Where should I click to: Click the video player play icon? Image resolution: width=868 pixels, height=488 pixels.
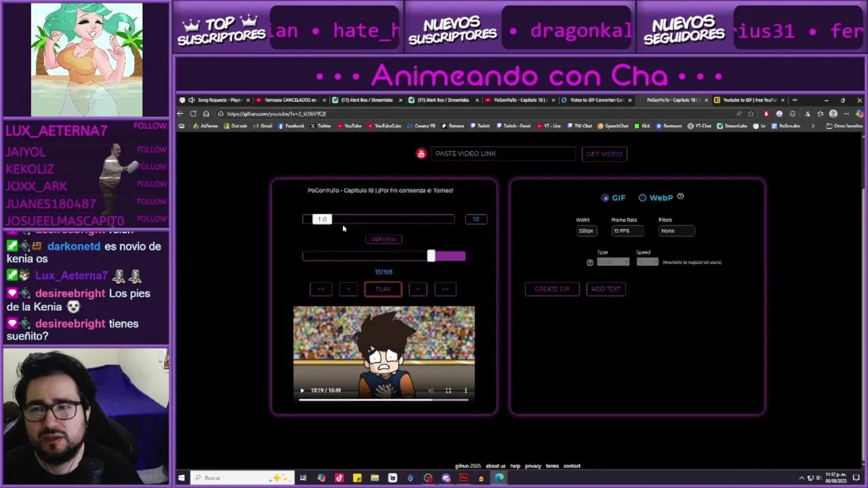click(x=302, y=390)
